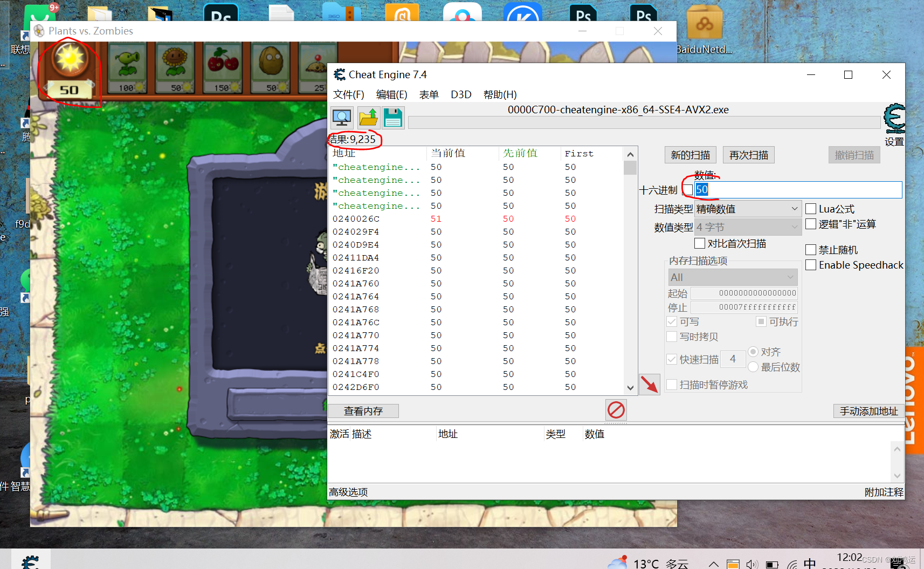
Task: Toggle the 可写 writable checkbox
Action: click(x=672, y=321)
